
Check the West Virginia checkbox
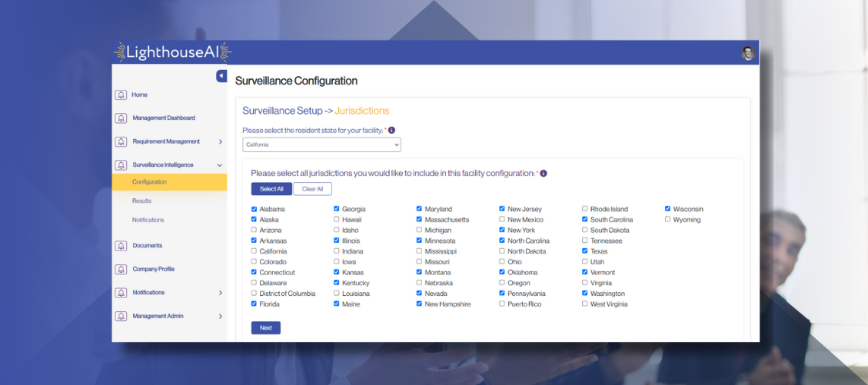584,304
